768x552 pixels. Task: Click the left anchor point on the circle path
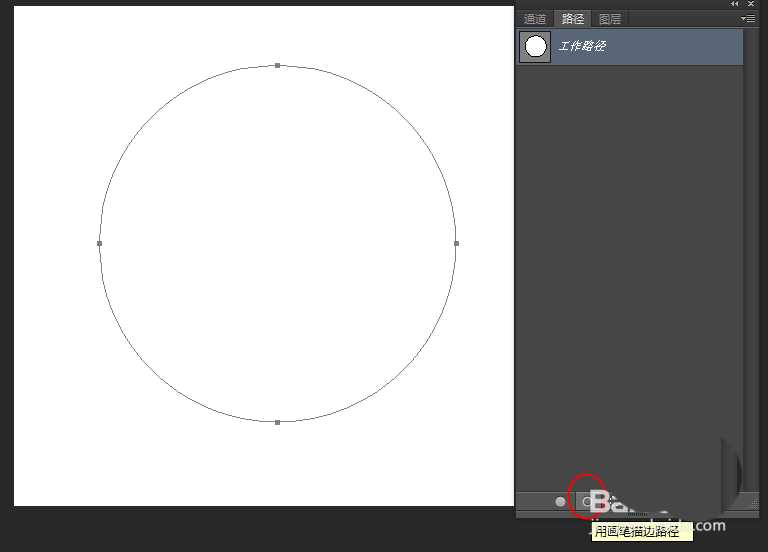click(x=100, y=243)
